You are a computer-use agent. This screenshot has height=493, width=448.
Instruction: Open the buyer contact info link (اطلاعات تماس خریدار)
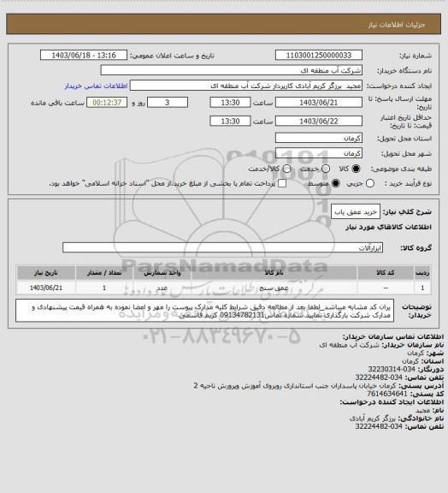(96, 86)
